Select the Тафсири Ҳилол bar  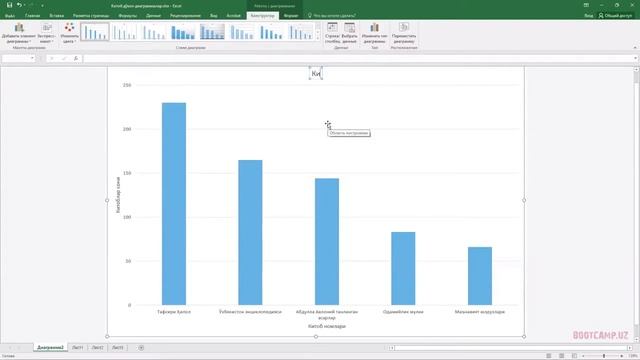pyautogui.click(x=174, y=204)
